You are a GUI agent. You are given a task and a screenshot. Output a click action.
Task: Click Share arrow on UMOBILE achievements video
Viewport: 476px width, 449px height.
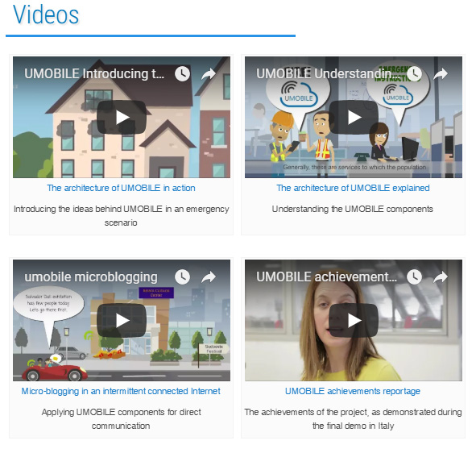pyautogui.click(x=441, y=276)
